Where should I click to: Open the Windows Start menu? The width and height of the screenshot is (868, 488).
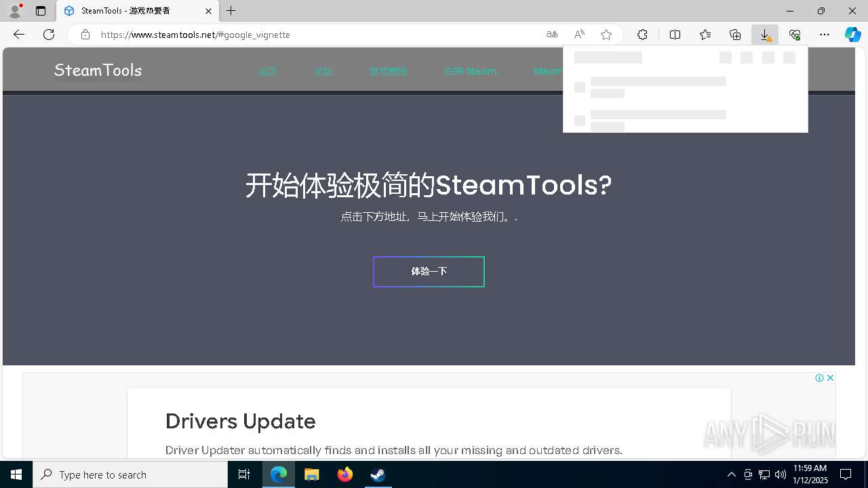click(16, 474)
